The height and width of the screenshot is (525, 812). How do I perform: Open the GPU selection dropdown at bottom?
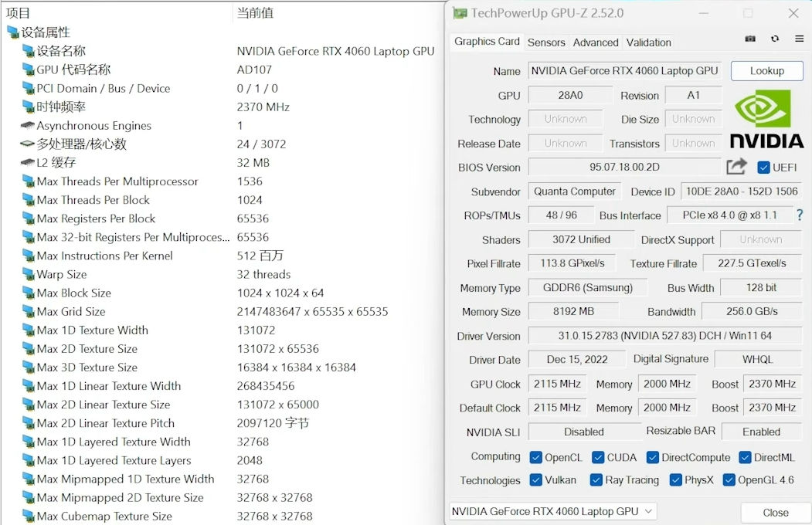coord(552,511)
